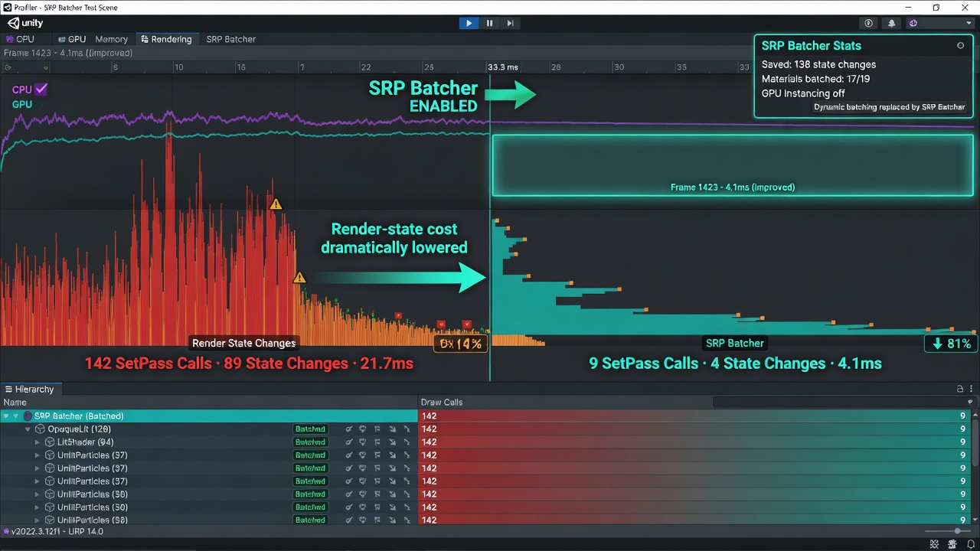Screen dimensions: 980x551
Task: Click the GPU legend label
Action: [22, 104]
